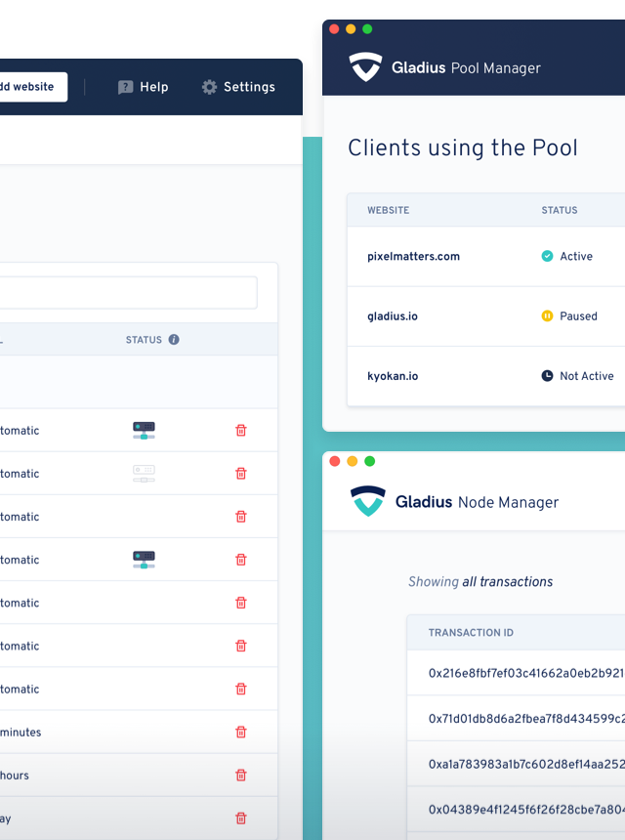Select the gladius.io client row
The image size is (625, 840).
pos(393,316)
